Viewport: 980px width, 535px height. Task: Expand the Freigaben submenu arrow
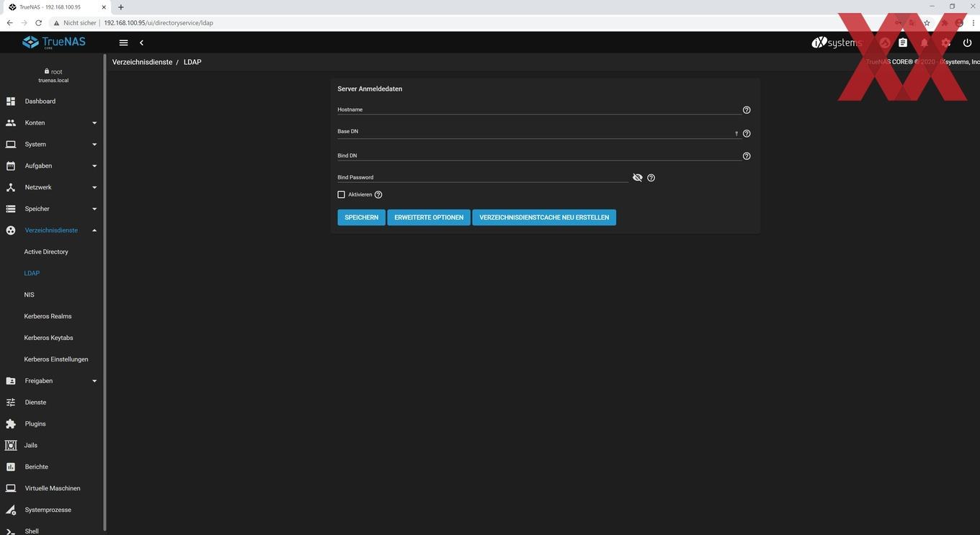tap(94, 381)
